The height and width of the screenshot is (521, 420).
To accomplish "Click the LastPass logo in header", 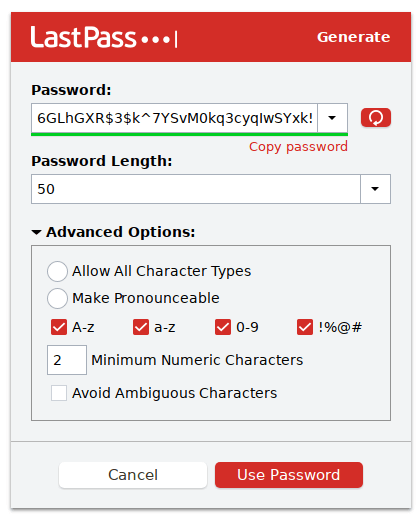I will (104, 37).
